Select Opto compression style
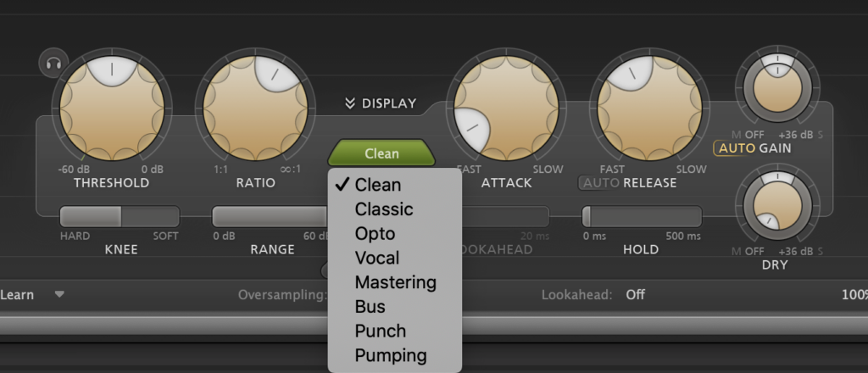868x373 pixels. click(x=376, y=233)
